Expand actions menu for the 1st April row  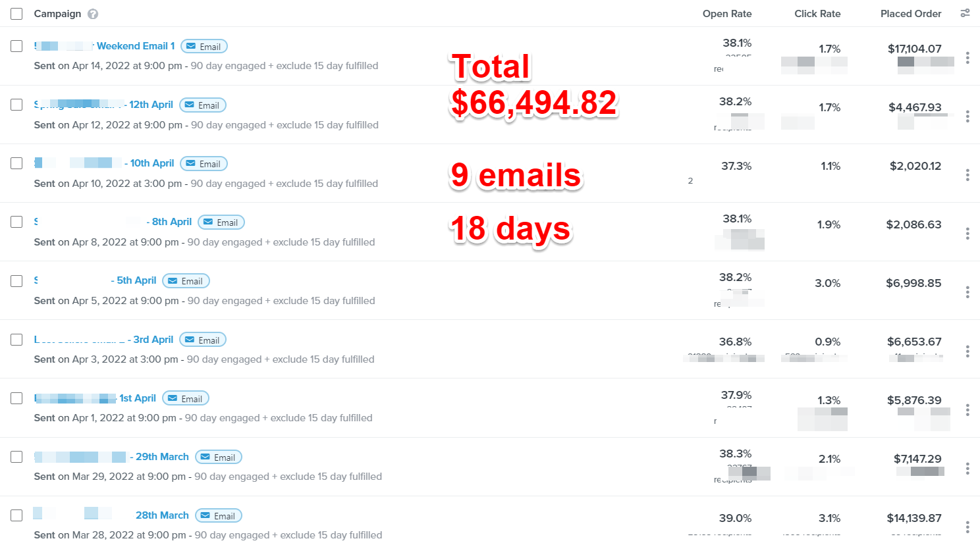967,410
